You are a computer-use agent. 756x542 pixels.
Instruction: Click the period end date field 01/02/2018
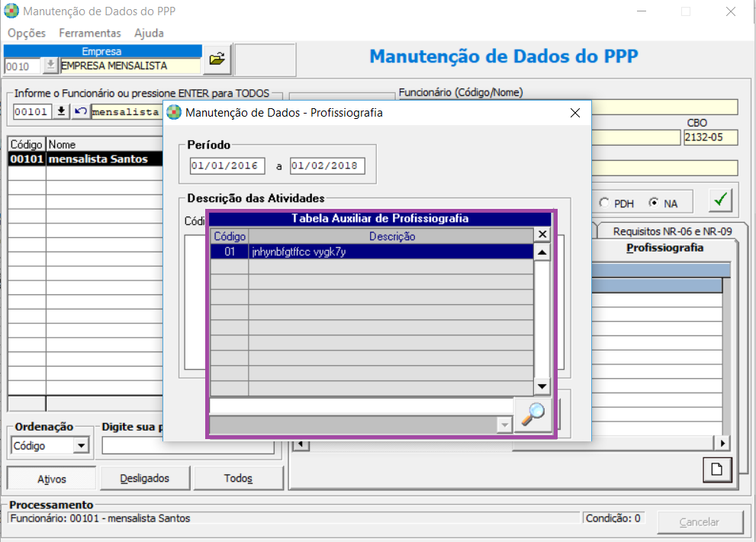(327, 165)
